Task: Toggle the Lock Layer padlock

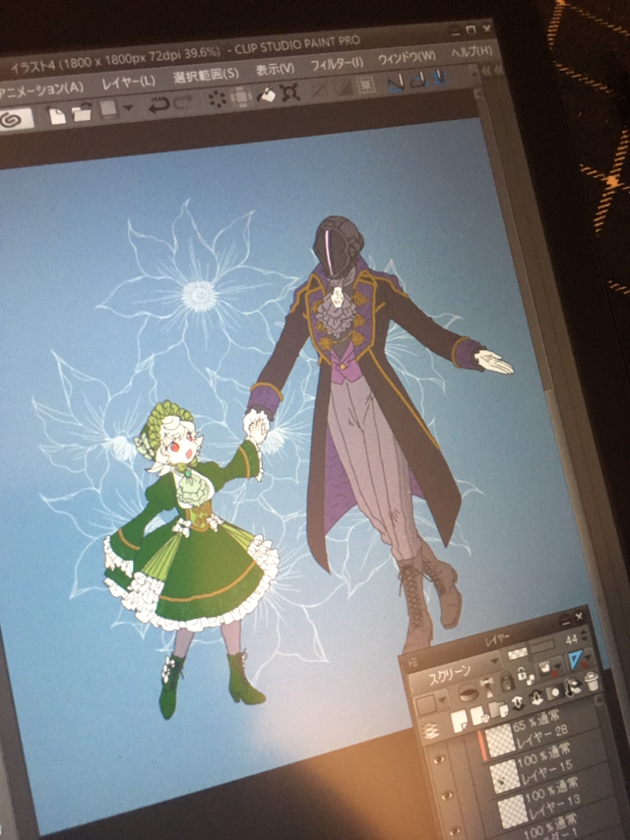Action: pyautogui.click(x=507, y=682)
